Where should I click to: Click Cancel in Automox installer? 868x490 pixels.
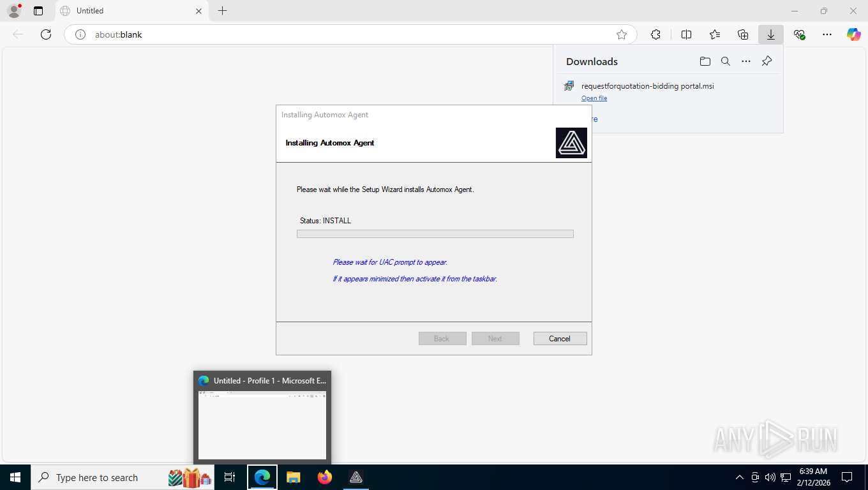pos(560,339)
